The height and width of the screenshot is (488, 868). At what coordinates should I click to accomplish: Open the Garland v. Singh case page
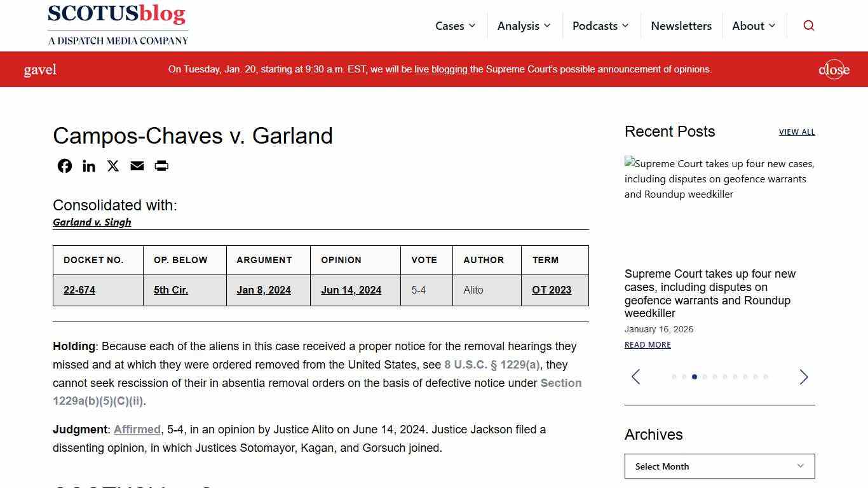[x=92, y=222]
